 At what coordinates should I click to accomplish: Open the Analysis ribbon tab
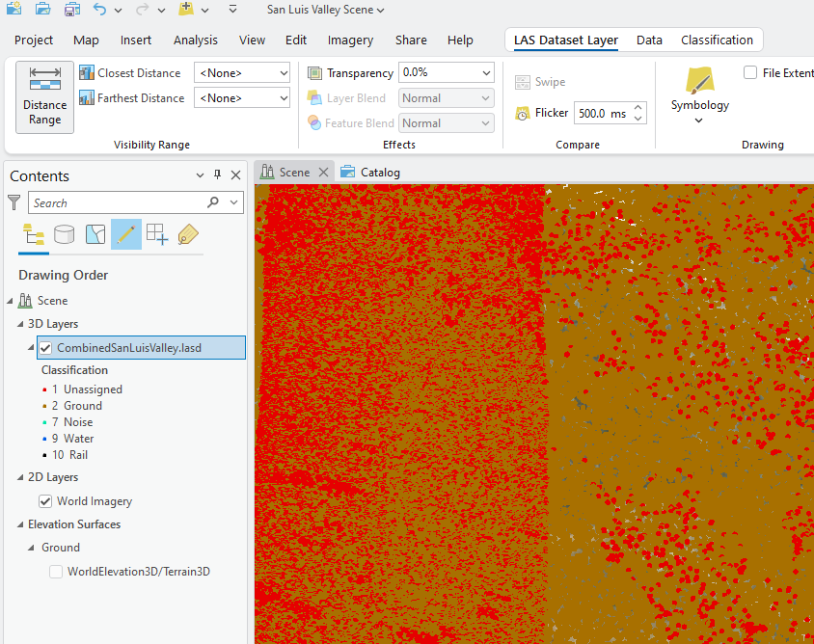point(195,40)
